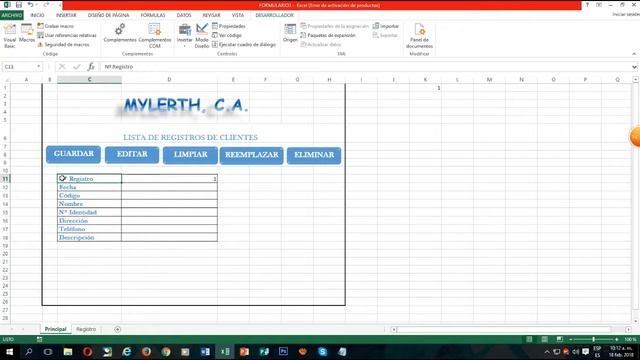
Task: Switch to the INSERTAR tab
Action: click(x=66, y=15)
